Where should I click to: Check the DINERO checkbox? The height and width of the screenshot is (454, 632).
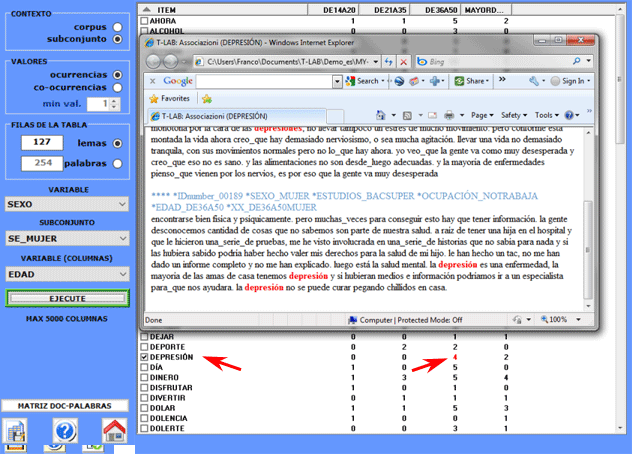click(x=144, y=377)
